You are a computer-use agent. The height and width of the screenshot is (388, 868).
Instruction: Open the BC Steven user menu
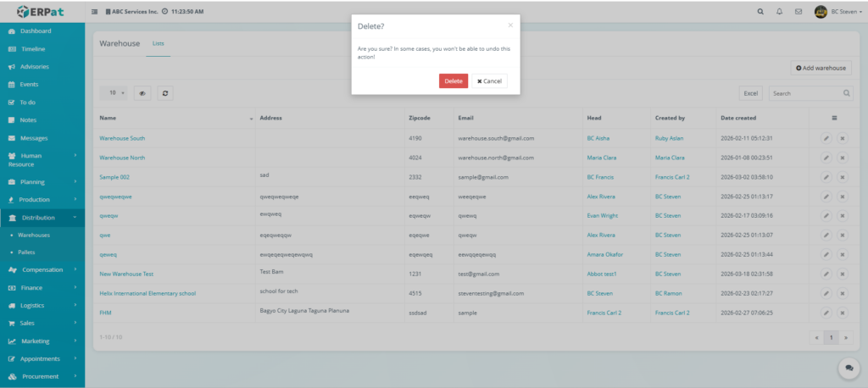click(838, 12)
